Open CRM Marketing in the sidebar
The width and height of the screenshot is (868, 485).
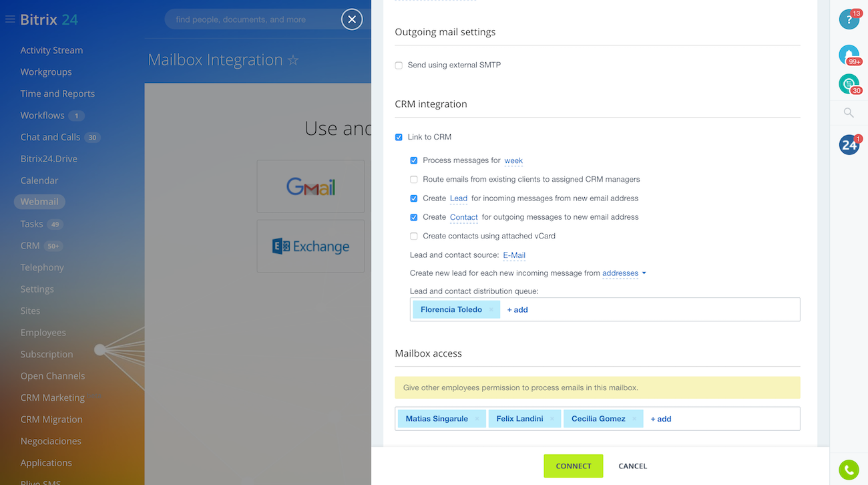click(x=52, y=397)
